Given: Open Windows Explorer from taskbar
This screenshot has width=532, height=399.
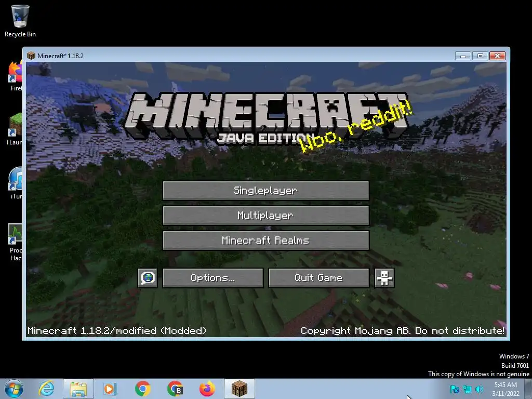Looking at the screenshot, I should coord(78,389).
